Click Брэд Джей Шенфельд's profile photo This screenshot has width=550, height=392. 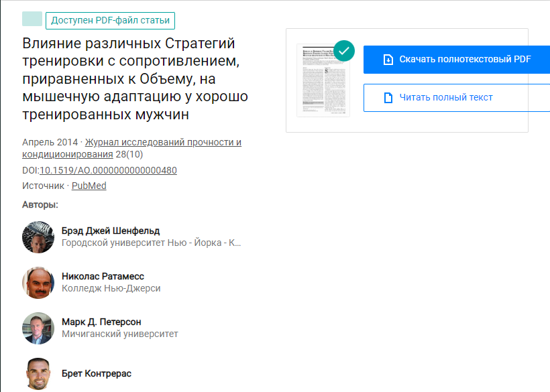[x=38, y=237]
